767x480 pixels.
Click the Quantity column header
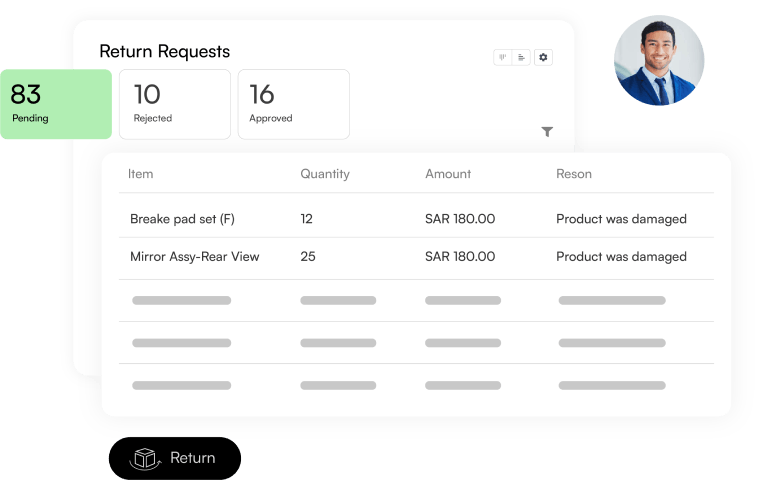coord(325,174)
